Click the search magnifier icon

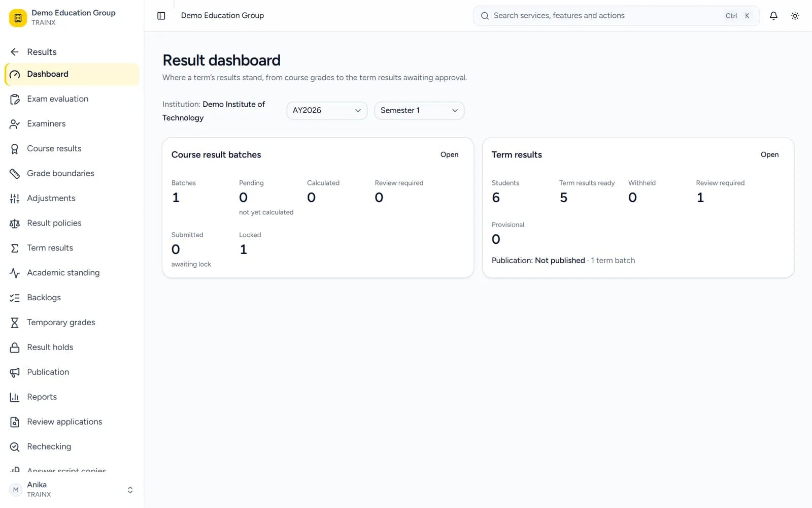(485, 16)
